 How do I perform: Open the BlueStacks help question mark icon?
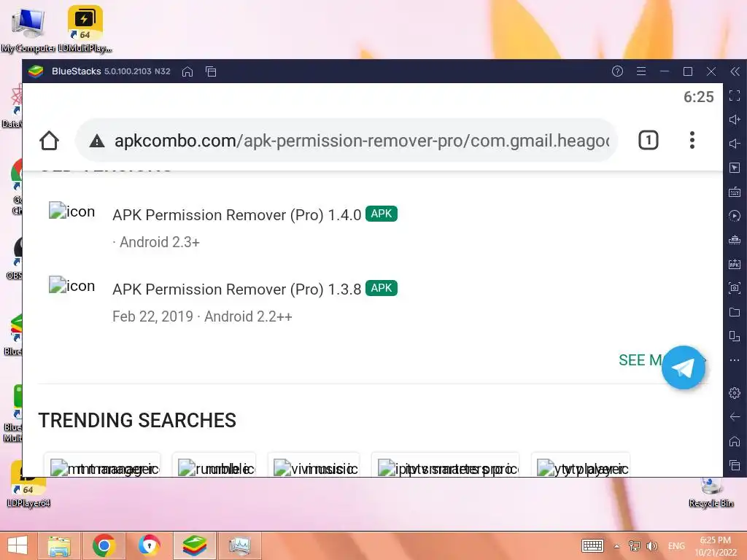[617, 71]
